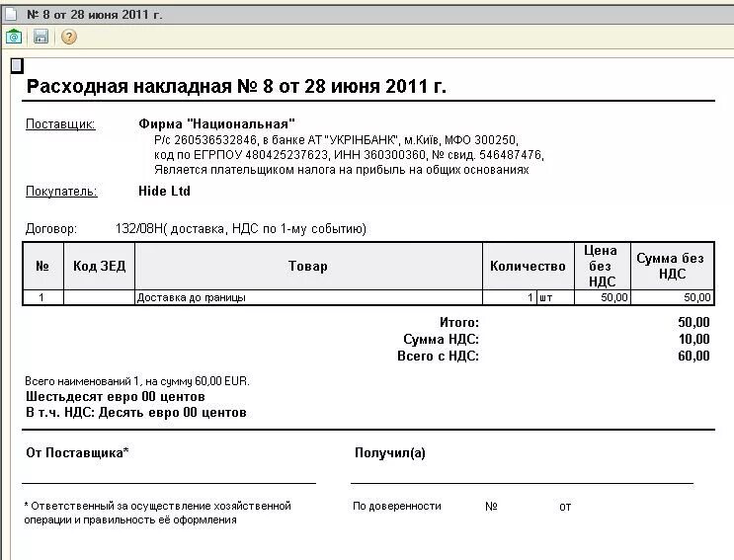Click the 'Договор:' label
734x560 pixels.
point(51,229)
